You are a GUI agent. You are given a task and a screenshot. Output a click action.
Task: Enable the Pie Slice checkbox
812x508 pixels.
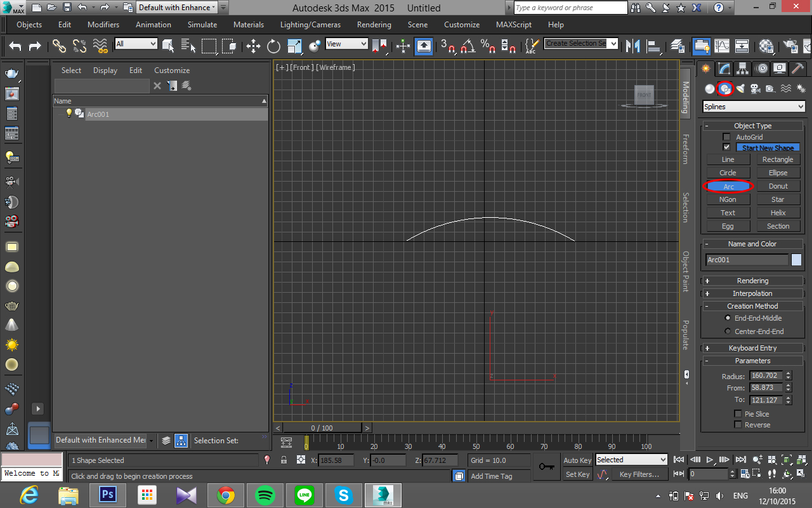(738, 414)
